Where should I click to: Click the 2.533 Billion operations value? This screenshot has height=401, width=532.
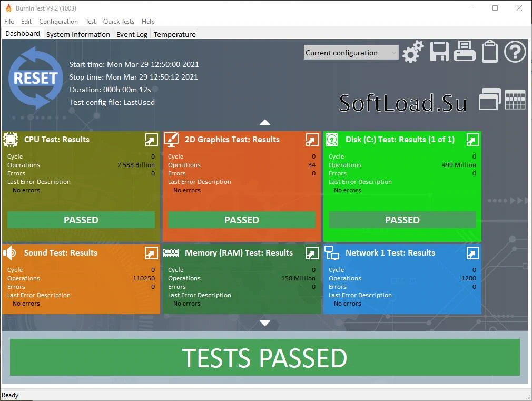[136, 165]
